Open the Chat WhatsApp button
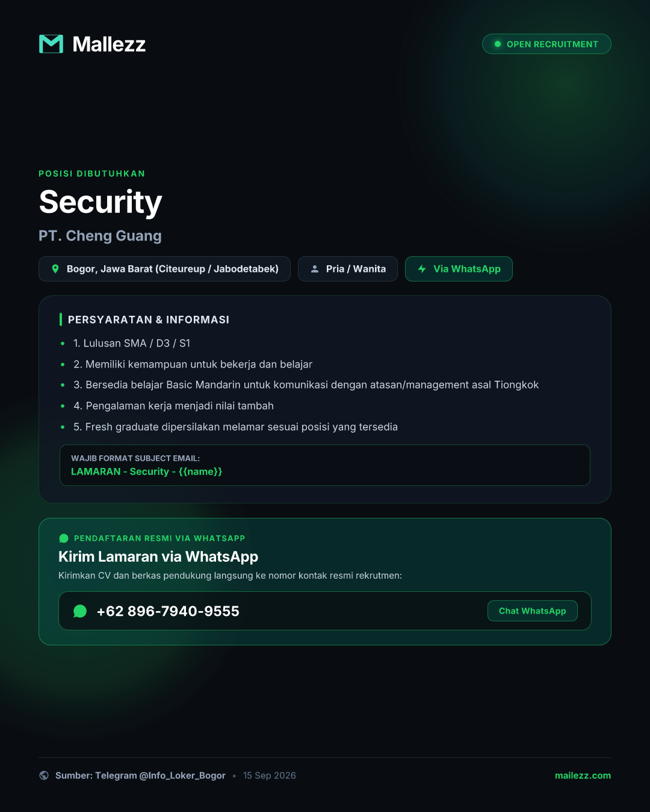Image resolution: width=650 pixels, height=812 pixels. point(533,611)
